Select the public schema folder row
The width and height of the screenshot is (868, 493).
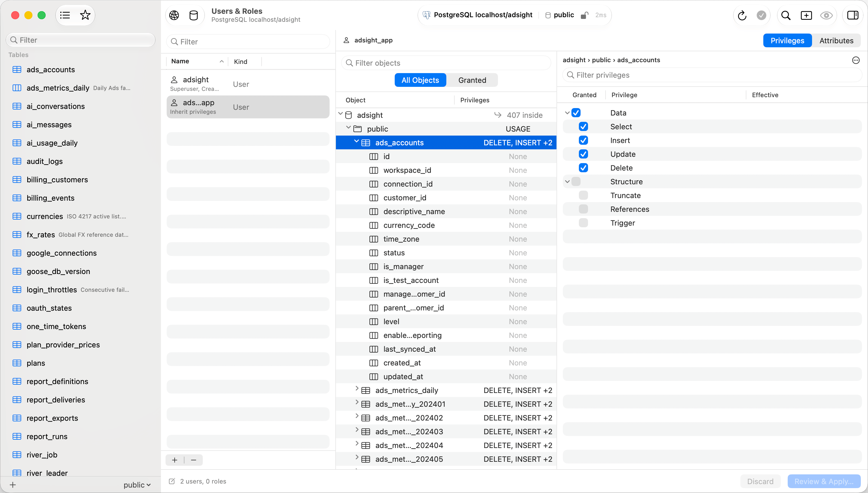click(446, 129)
